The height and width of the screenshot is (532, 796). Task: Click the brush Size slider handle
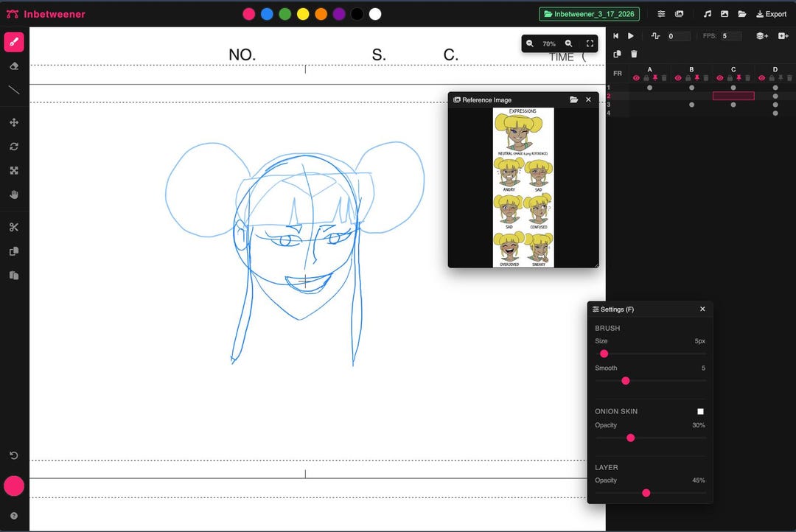point(604,354)
